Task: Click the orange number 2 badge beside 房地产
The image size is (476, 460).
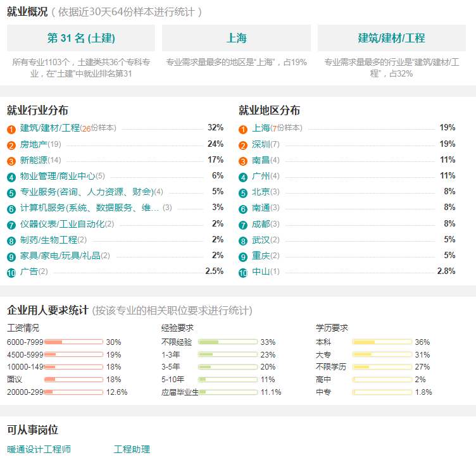Action: (11, 146)
